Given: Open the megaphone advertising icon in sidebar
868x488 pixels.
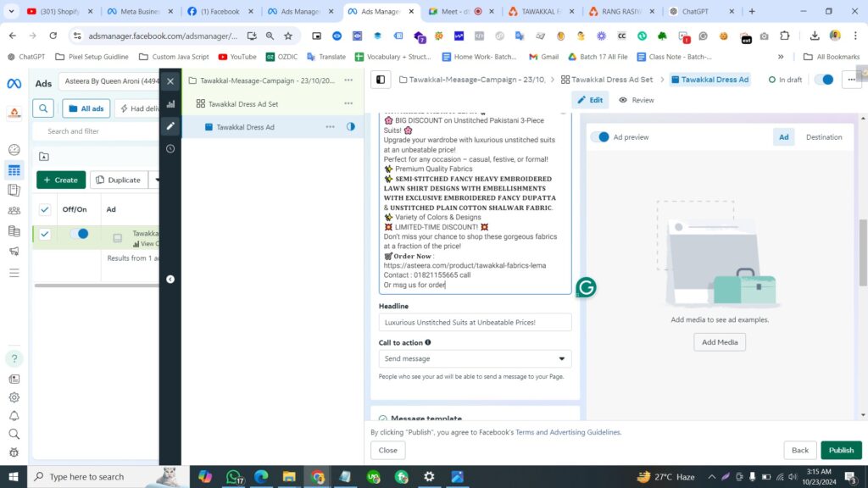Looking at the screenshot, I should click(14, 251).
